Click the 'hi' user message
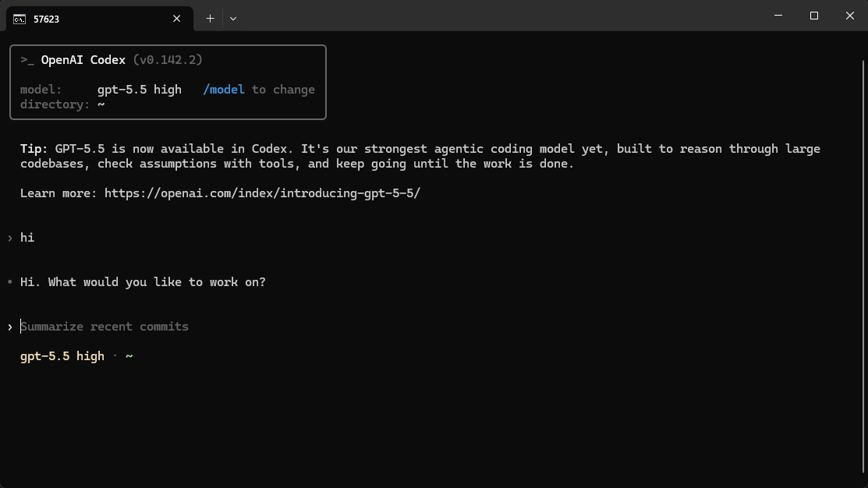Viewport: 868px width, 488px height. 27,237
